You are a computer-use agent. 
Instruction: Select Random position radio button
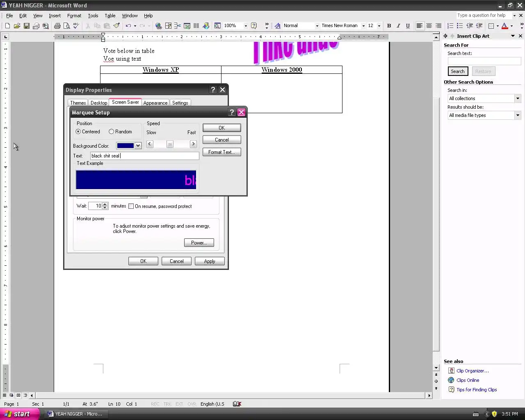point(111,132)
